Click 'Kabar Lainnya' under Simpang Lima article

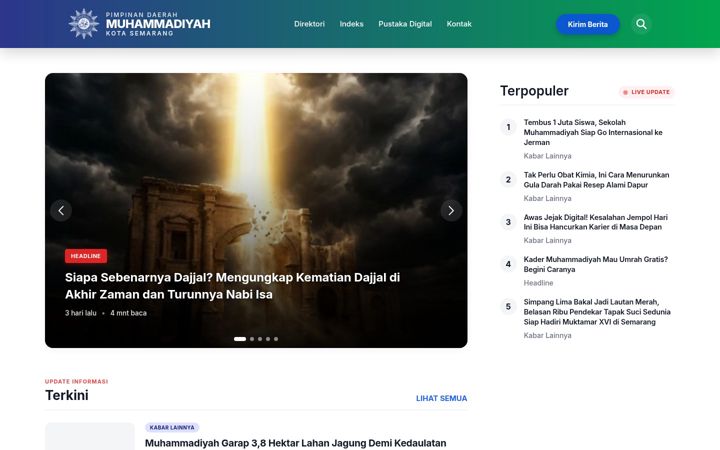point(547,336)
